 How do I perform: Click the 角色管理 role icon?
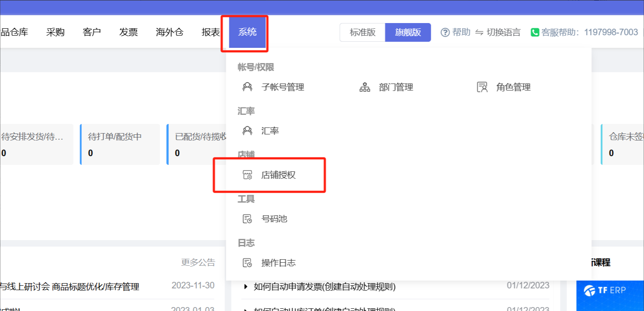[x=482, y=87]
